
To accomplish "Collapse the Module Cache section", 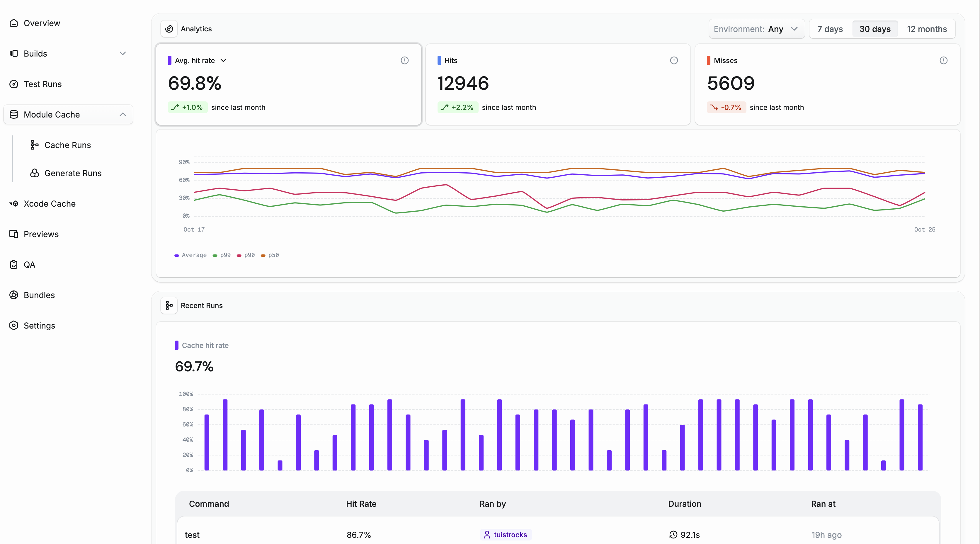I will 122,114.
